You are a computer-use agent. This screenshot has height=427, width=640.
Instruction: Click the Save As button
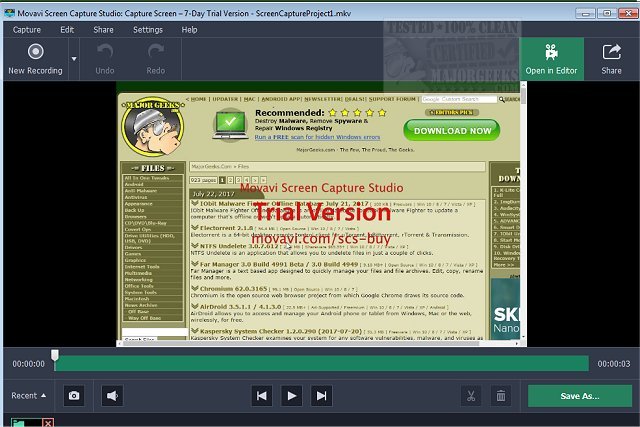580,396
